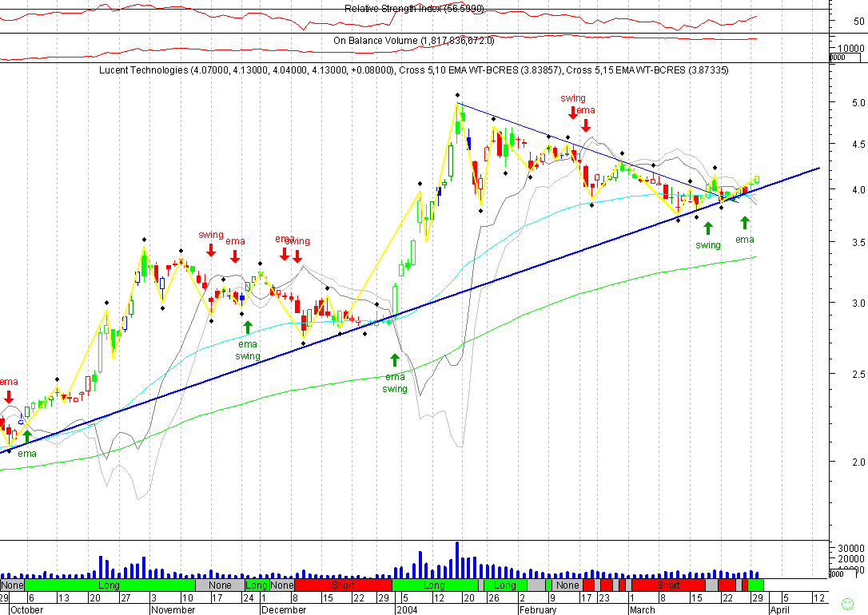
Task: Click the Long signal bar starting January 26
Action: coord(505,585)
